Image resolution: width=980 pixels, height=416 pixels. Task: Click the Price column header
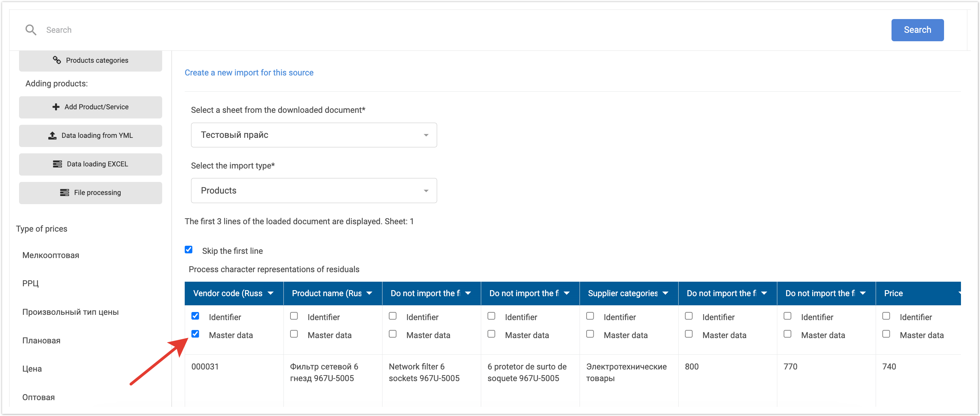[893, 293]
